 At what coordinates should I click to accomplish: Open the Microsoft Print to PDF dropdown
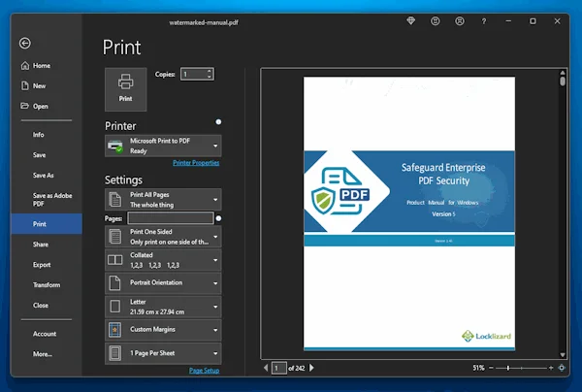(163, 146)
